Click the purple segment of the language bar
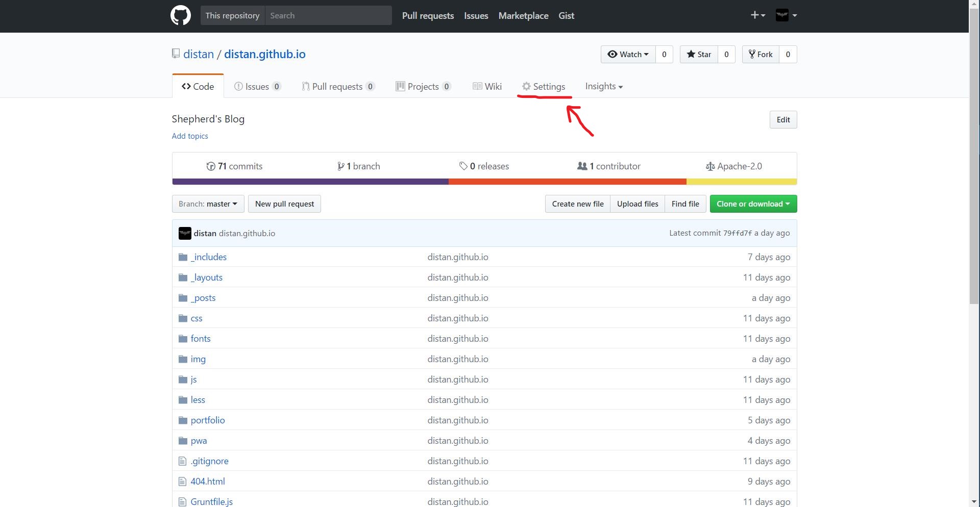Image resolution: width=980 pixels, height=507 pixels. [x=310, y=182]
